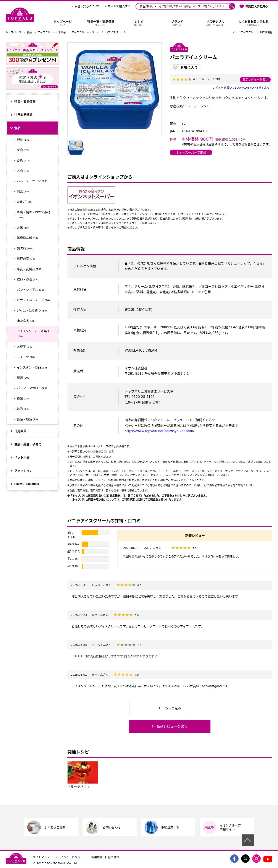Screen dimensions: 278x868
Task: Click the ネットで購入する header link
Action: (x=119, y=6)
